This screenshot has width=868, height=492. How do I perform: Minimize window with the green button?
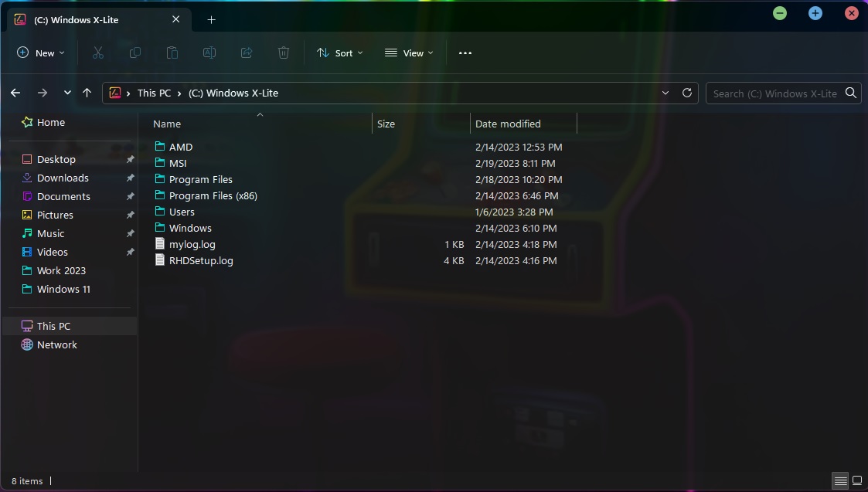tap(779, 12)
